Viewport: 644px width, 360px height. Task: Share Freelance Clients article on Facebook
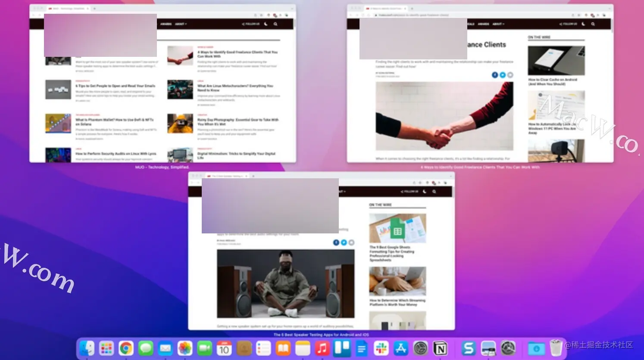495,75
